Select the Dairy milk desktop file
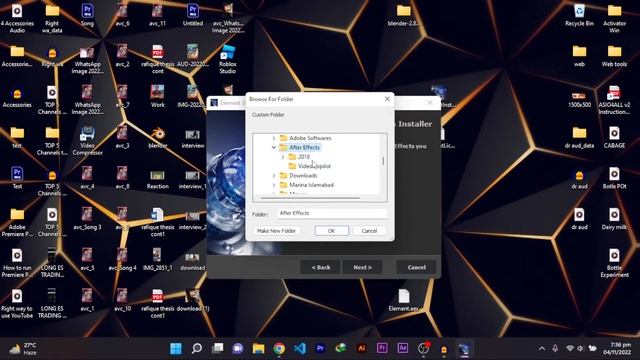The image size is (640, 360). click(x=614, y=219)
